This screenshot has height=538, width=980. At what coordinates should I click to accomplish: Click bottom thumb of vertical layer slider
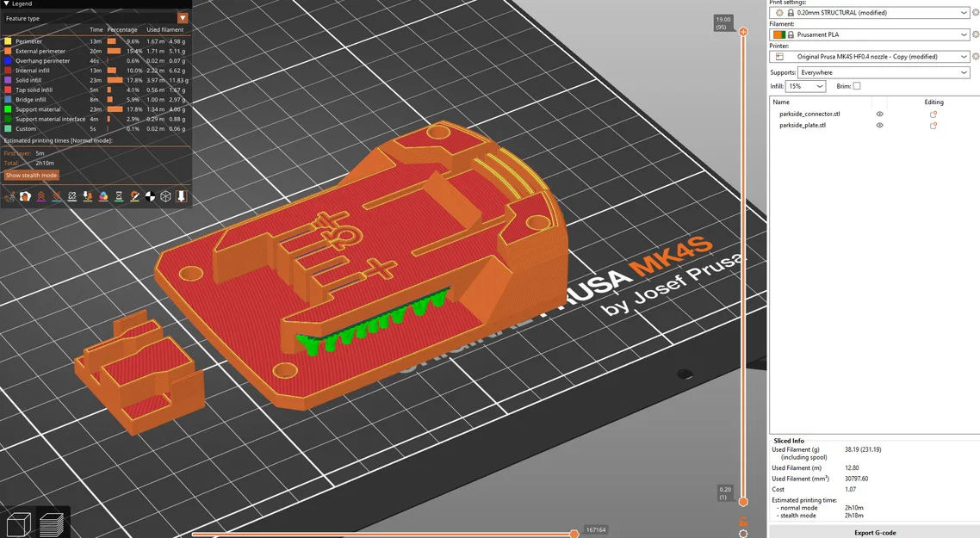click(743, 501)
